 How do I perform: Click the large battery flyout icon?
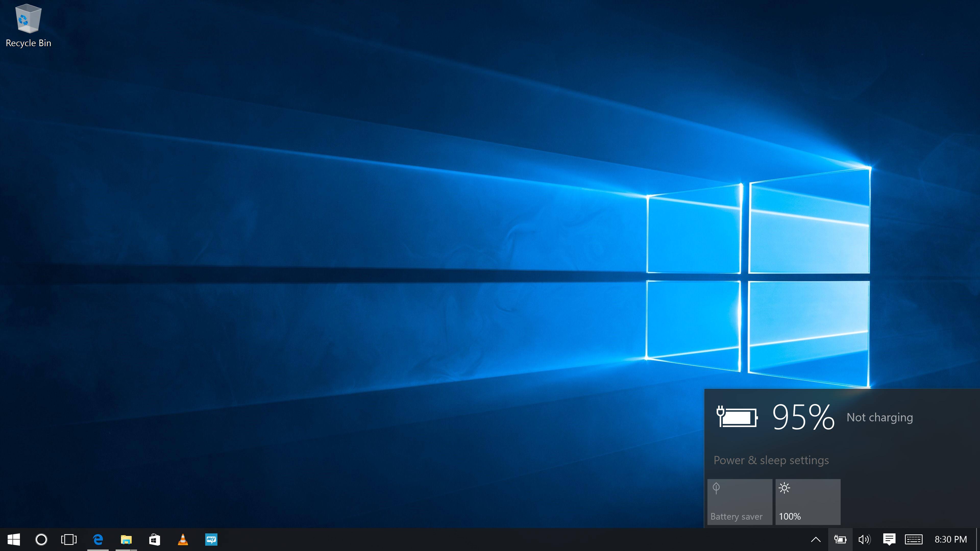tap(737, 418)
